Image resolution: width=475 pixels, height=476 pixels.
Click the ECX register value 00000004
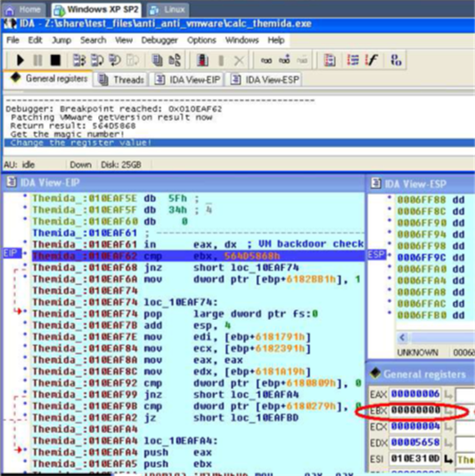[x=415, y=426]
